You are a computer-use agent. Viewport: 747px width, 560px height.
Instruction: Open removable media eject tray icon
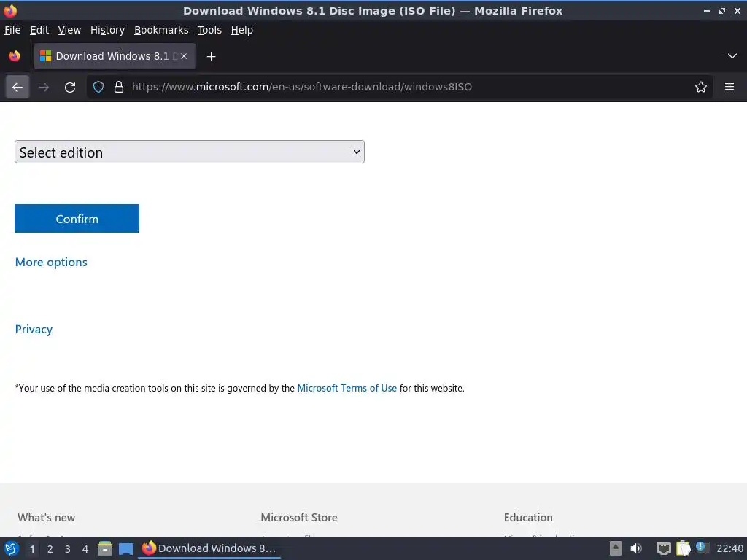pyautogui.click(x=616, y=548)
